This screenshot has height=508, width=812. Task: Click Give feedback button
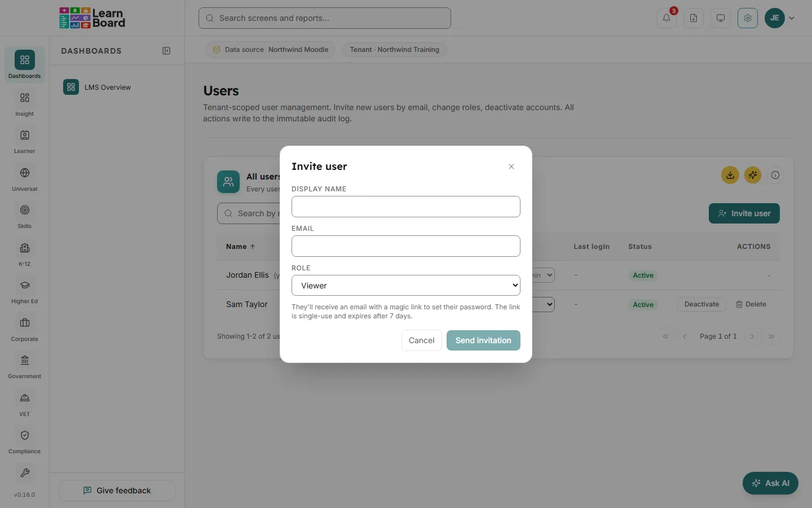[x=117, y=491]
